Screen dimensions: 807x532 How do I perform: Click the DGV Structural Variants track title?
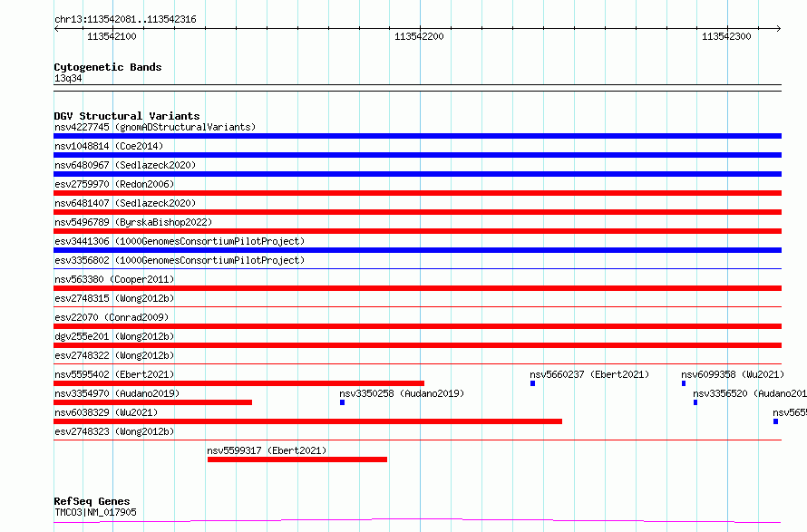tap(127, 116)
